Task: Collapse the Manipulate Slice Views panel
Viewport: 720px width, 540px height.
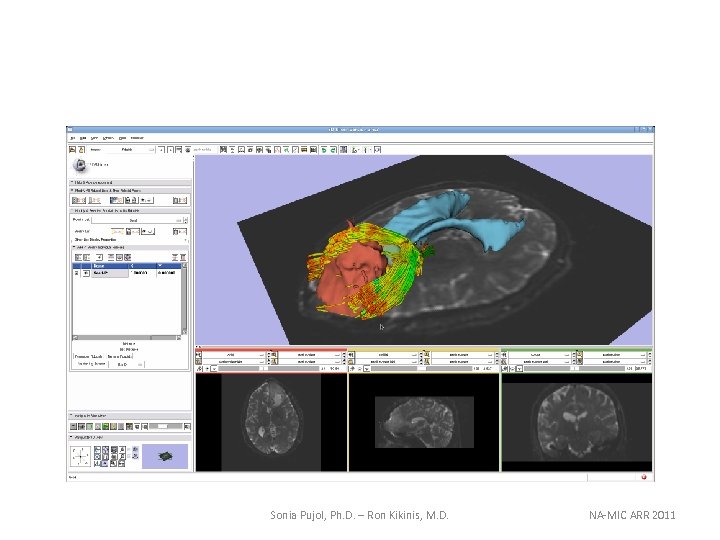Action: tap(130, 416)
